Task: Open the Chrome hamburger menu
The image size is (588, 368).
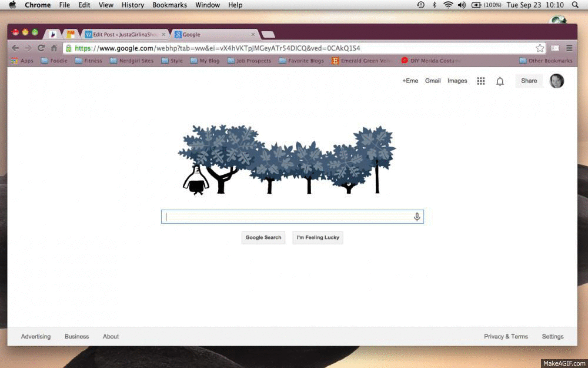Action: [569, 48]
